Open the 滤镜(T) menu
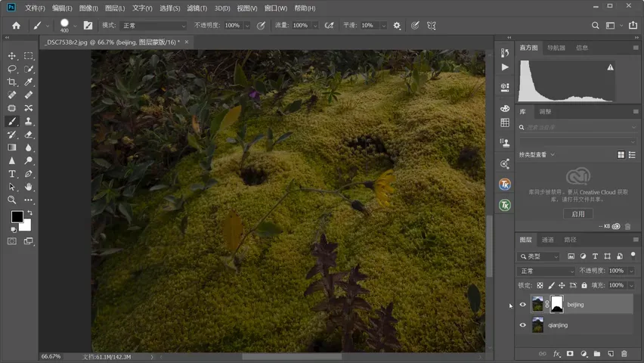Image resolution: width=644 pixels, height=363 pixels. tap(197, 8)
